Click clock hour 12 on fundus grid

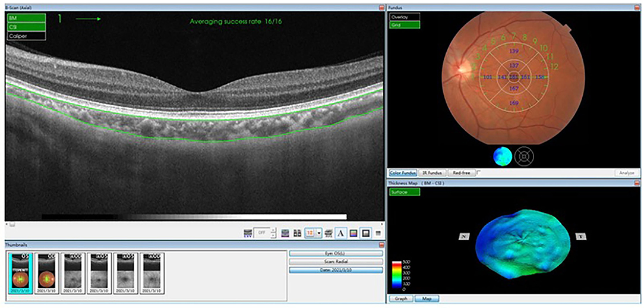[x=554, y=66]
